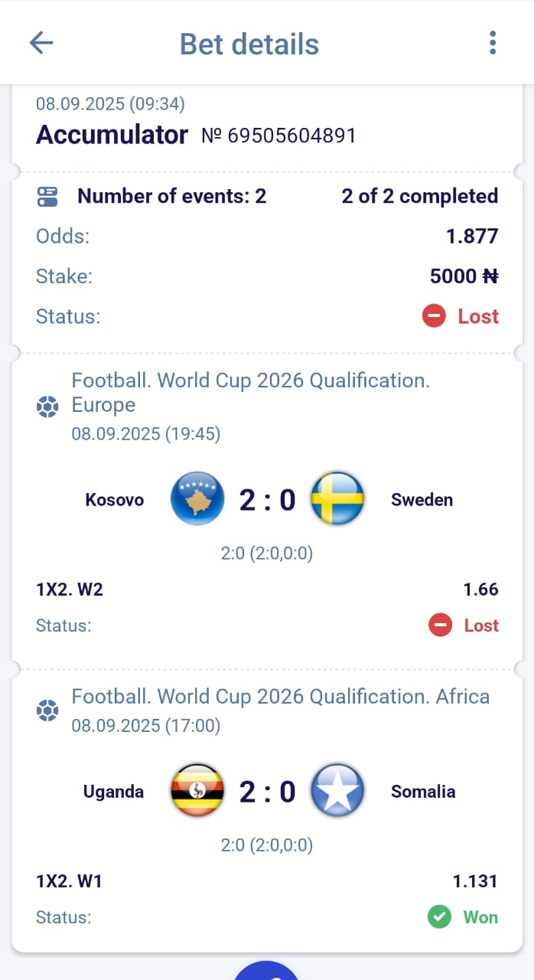
Task: Tap the Bet details header title
Action: tap(249, 44)
